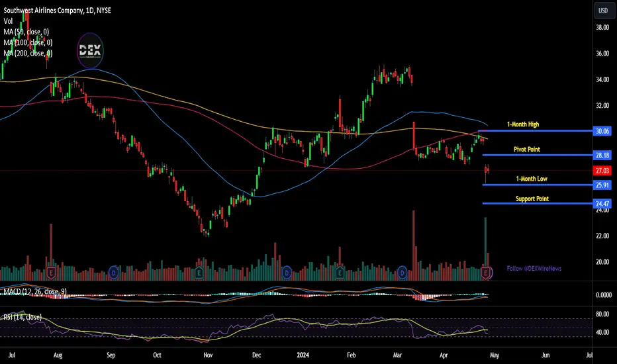
Task: Select the Vol indicator label
Action: tap(8, 21)
